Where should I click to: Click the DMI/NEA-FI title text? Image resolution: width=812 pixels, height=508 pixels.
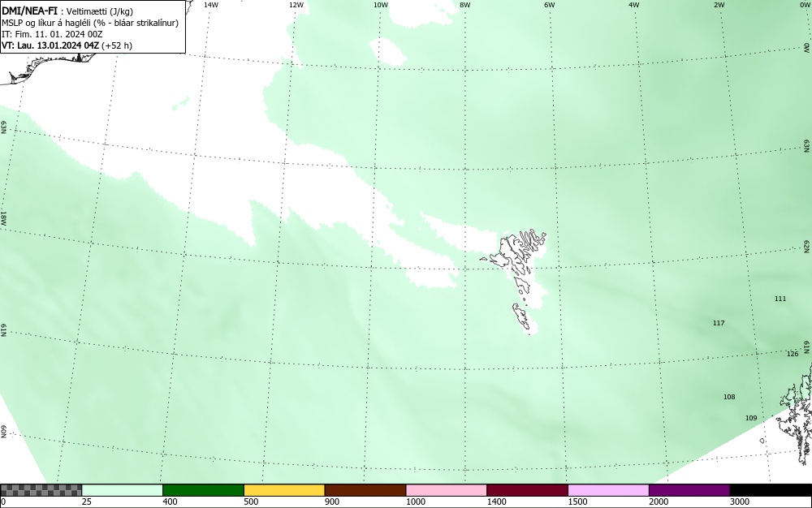coord(30,11)
